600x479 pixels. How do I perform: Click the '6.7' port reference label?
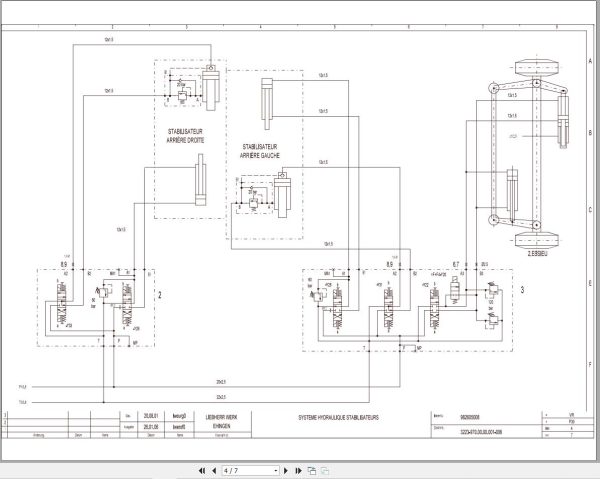456,264
